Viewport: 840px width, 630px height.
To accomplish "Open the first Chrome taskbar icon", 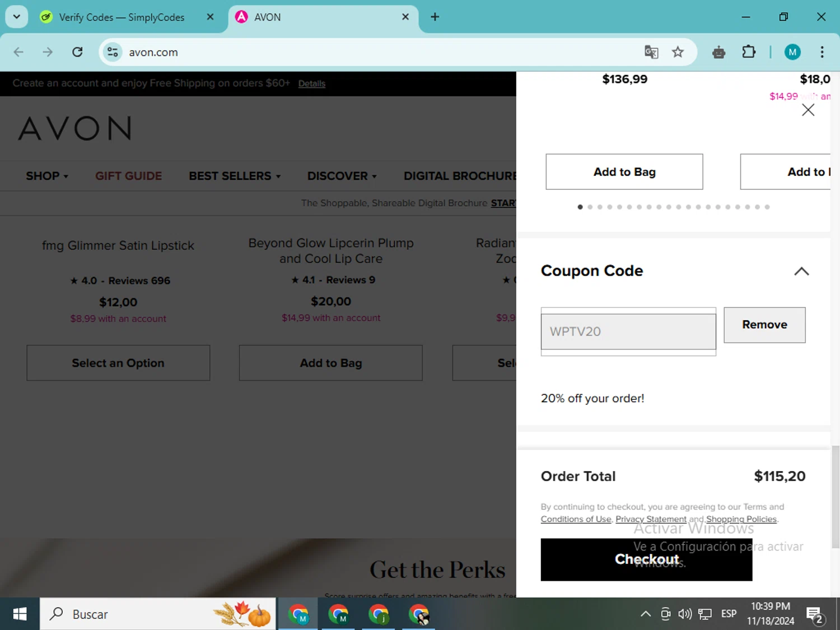I will click(298, 614).
